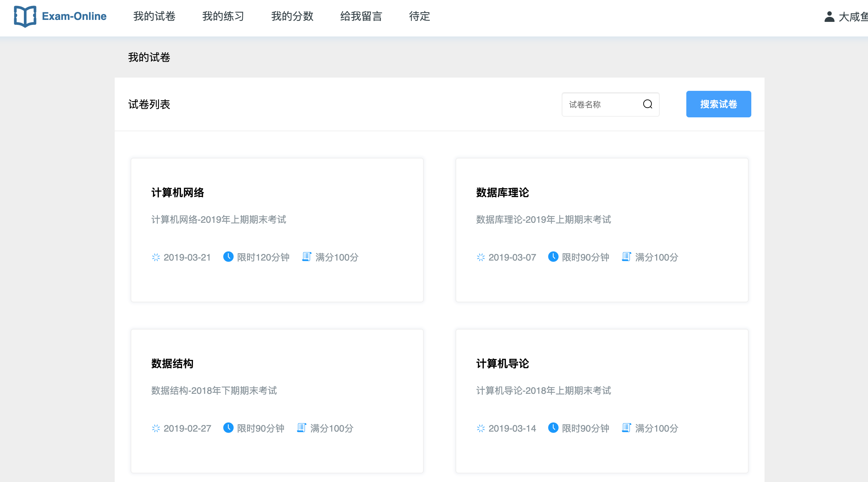Click 限时90分钟 on the 数据结构 card
Viewport: 868px width, 482px height.
pos(261,428)
